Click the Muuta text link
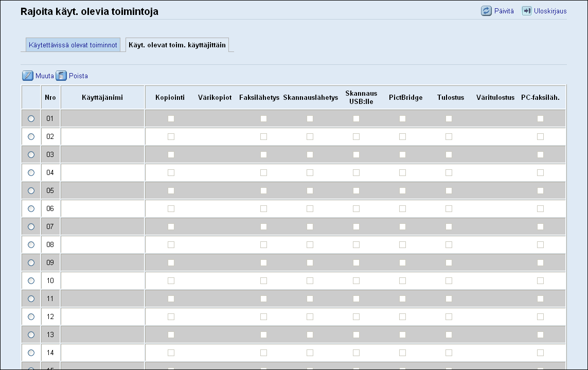Viewport: 588px width, 370px height. tap(45, 76)
